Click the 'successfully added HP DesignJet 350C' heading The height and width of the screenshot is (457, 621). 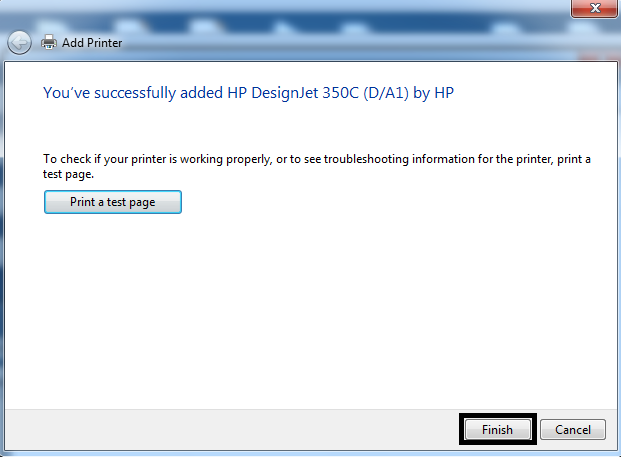[x=248, y=93]
